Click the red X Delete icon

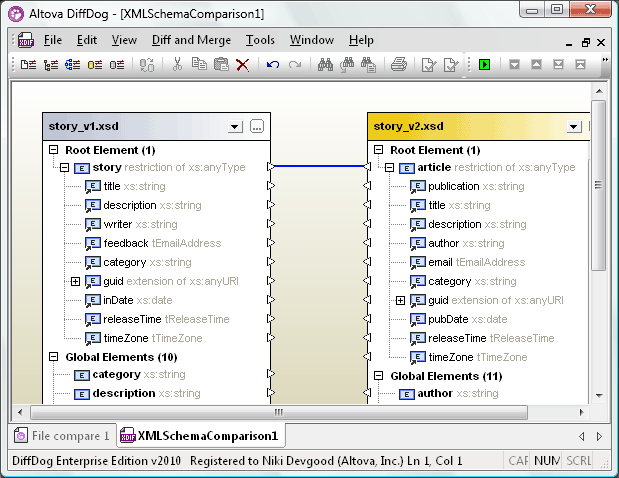point(243,65)
